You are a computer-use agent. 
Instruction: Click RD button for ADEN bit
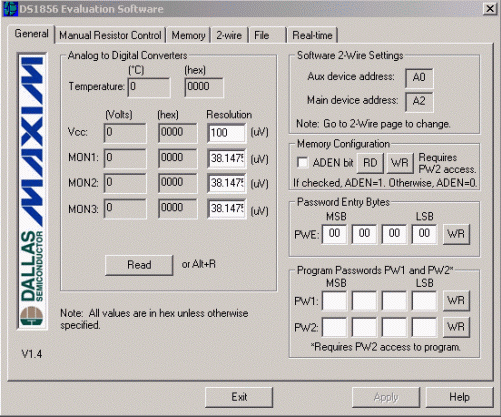(370, 163)
